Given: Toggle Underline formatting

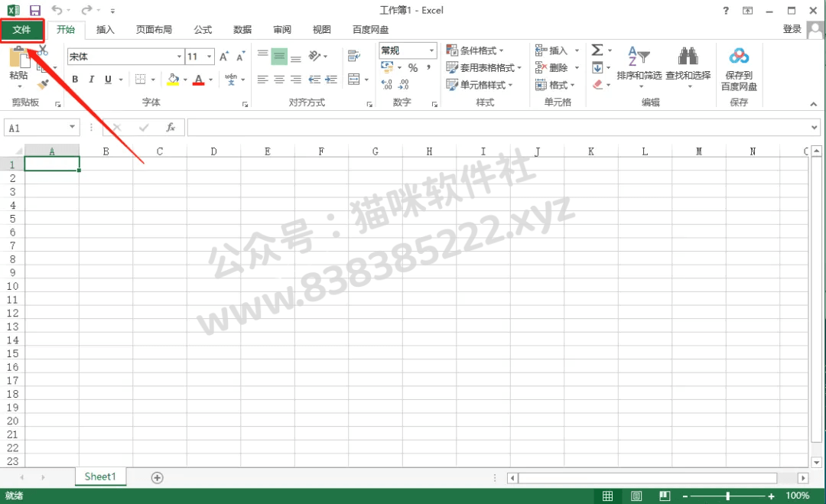Looking at the screenshot, I should [x=108, y=80].
